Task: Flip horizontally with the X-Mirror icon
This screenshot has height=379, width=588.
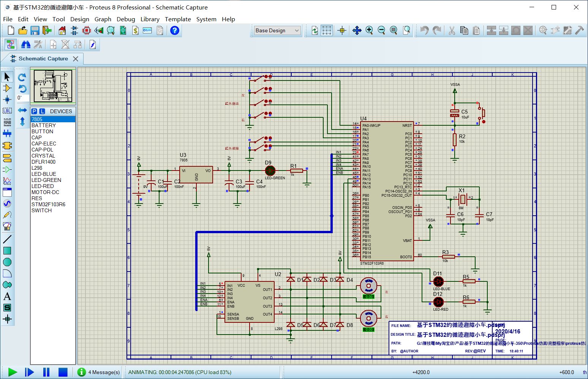Action: 22,110
